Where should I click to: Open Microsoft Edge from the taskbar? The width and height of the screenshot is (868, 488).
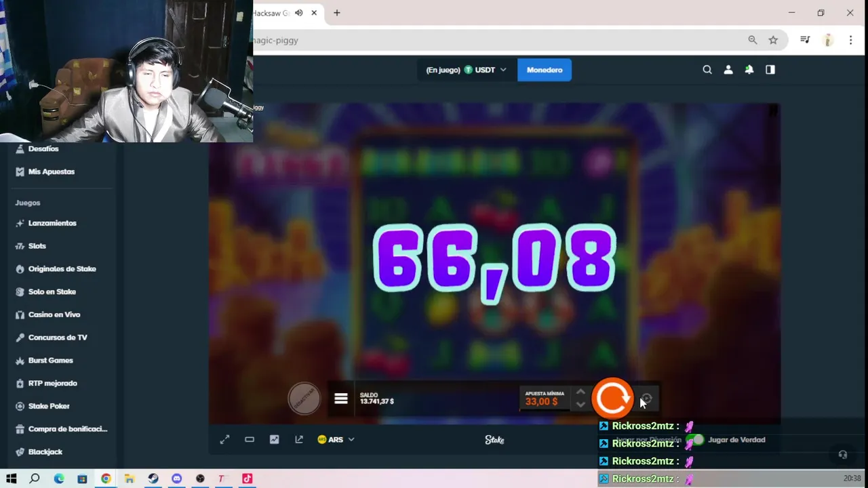tap(59, 479)
